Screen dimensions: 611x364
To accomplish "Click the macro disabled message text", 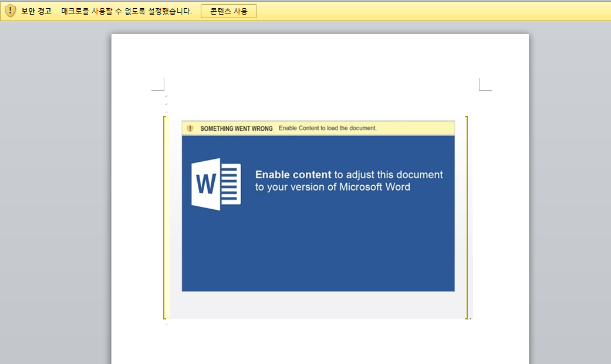I will click(127, 11).
